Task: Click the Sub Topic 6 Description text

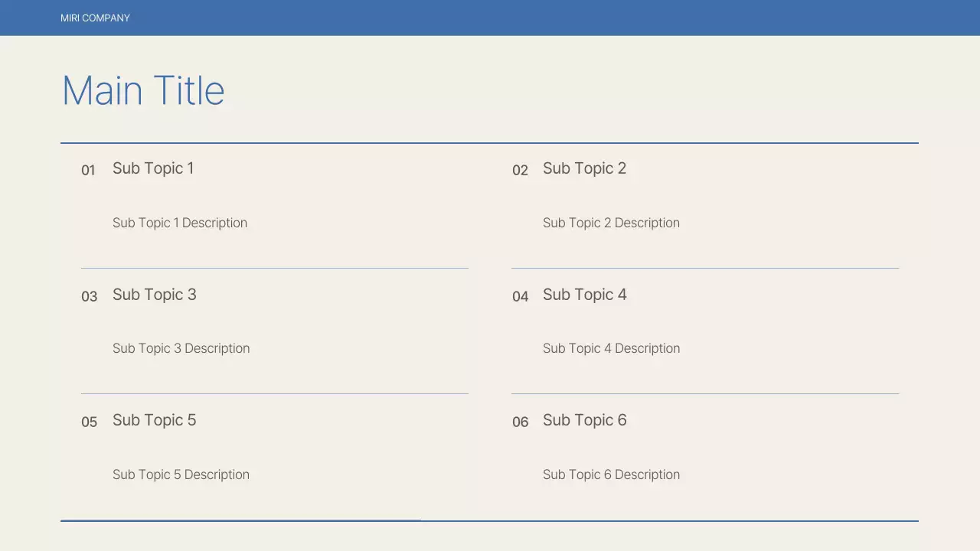Action: (x=611, y=474)
